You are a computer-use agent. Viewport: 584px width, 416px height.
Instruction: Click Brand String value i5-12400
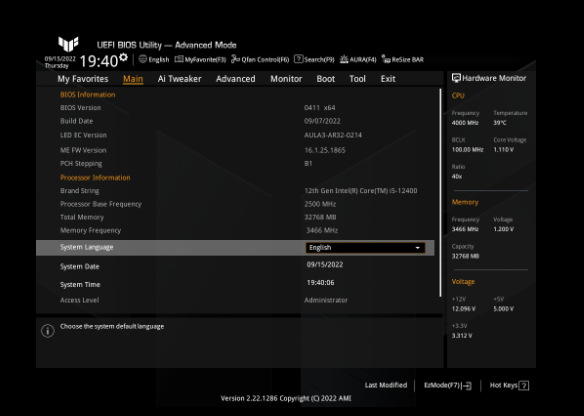(361, 191)
